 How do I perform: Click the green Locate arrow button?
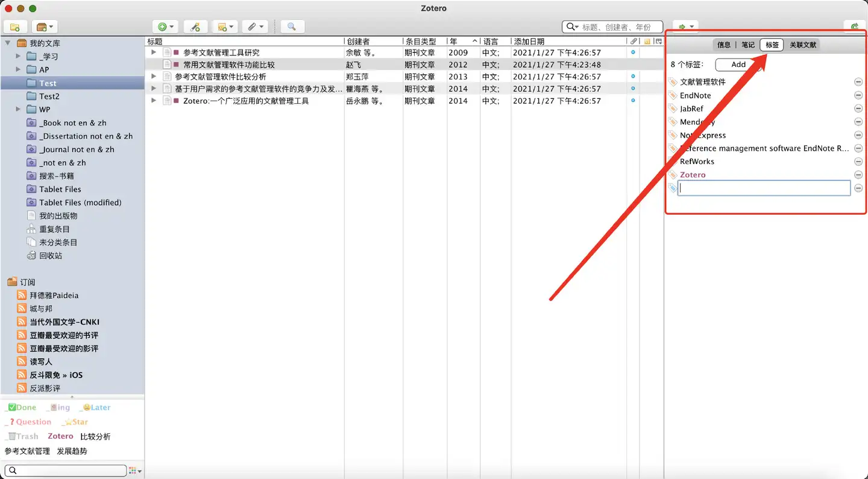click(685, 27)
